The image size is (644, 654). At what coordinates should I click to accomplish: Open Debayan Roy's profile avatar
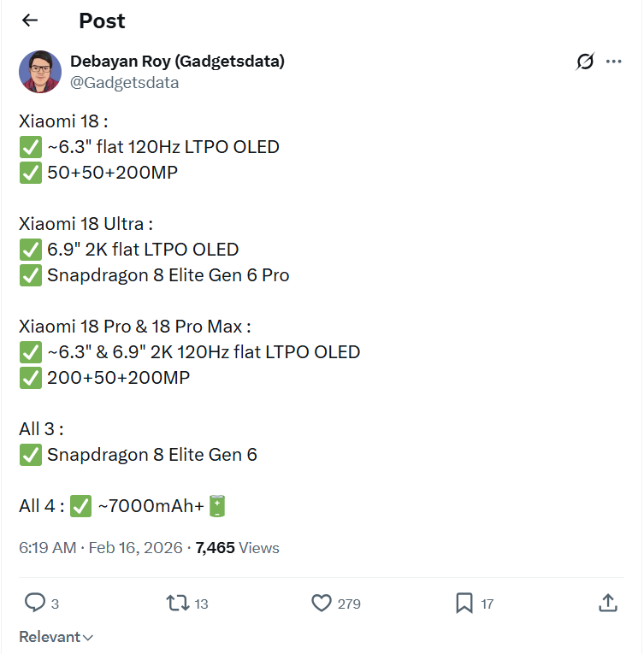tap(40, 72)
